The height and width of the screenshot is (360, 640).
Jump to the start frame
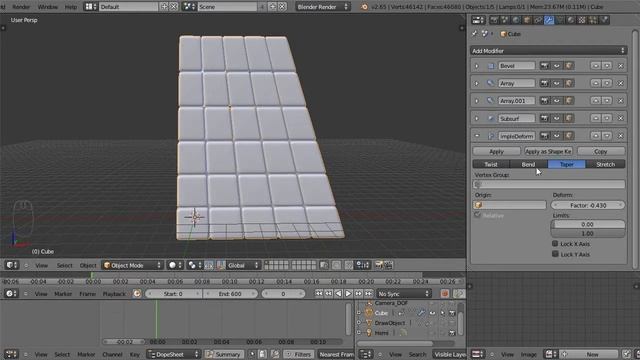[318, 293]
